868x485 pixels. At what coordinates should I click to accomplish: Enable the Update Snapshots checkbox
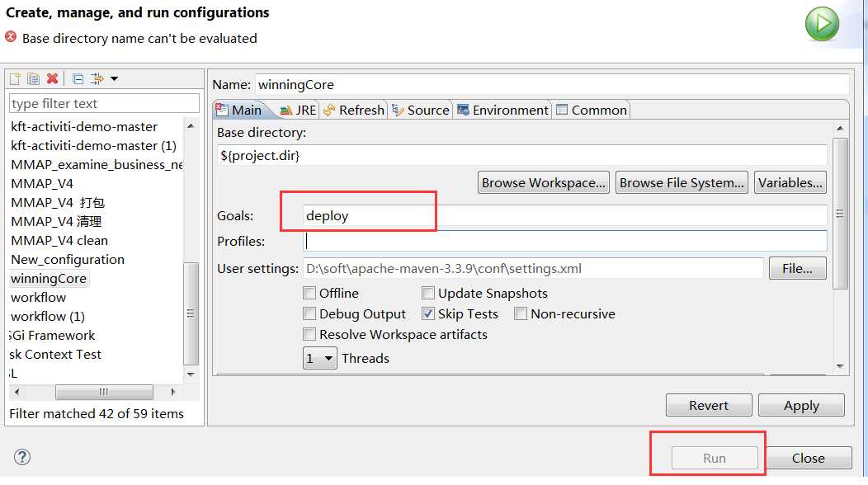point(428,292)
